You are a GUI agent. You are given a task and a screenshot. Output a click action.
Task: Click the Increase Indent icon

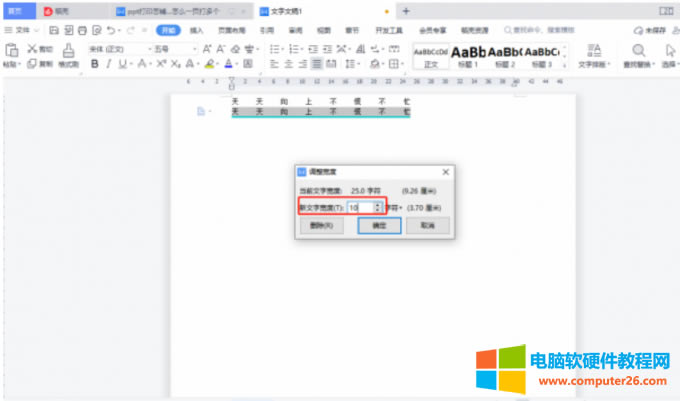tap(327, 49)
